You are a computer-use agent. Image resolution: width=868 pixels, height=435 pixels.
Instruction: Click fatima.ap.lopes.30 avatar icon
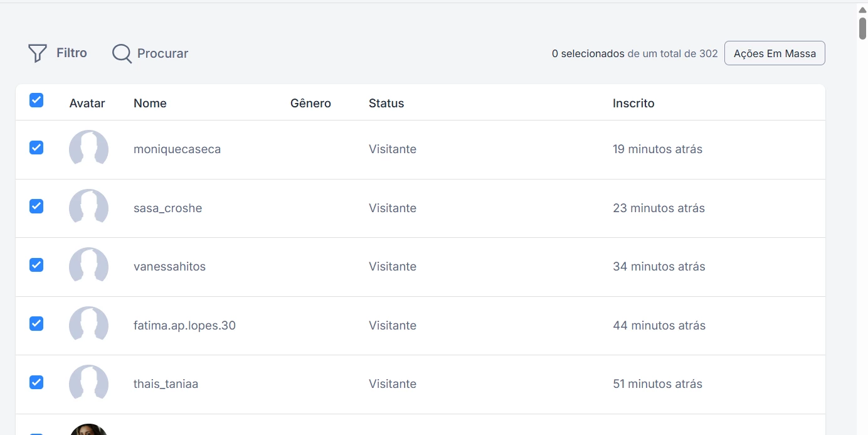pyautogui.click(x=88, y=325)
